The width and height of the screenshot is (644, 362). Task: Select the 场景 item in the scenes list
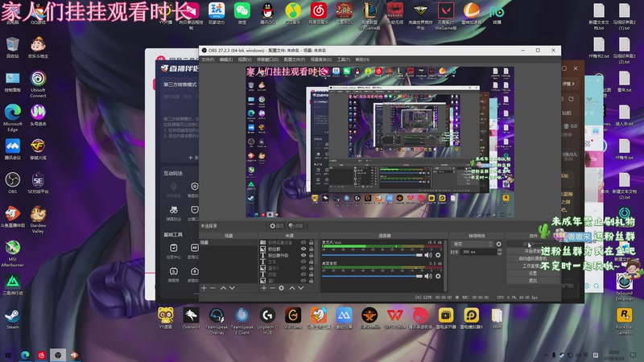coord(229,243)
